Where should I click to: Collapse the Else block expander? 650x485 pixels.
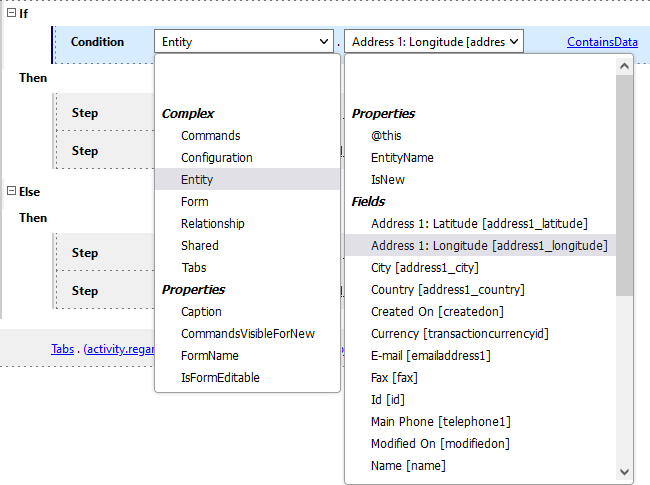pyautogui.click(x=11, y=191)
